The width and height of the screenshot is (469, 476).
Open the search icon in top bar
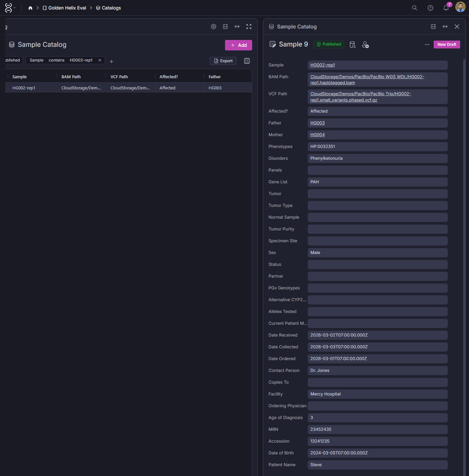[414, 8]
